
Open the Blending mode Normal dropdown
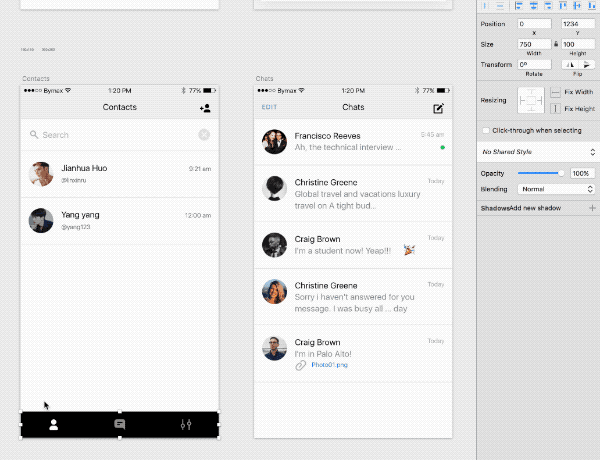coord(557,188)
